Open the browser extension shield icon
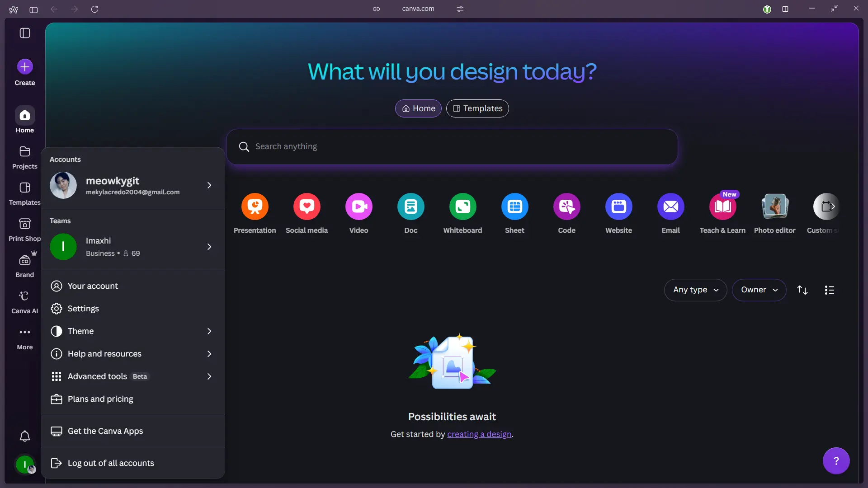 [767, 9]
